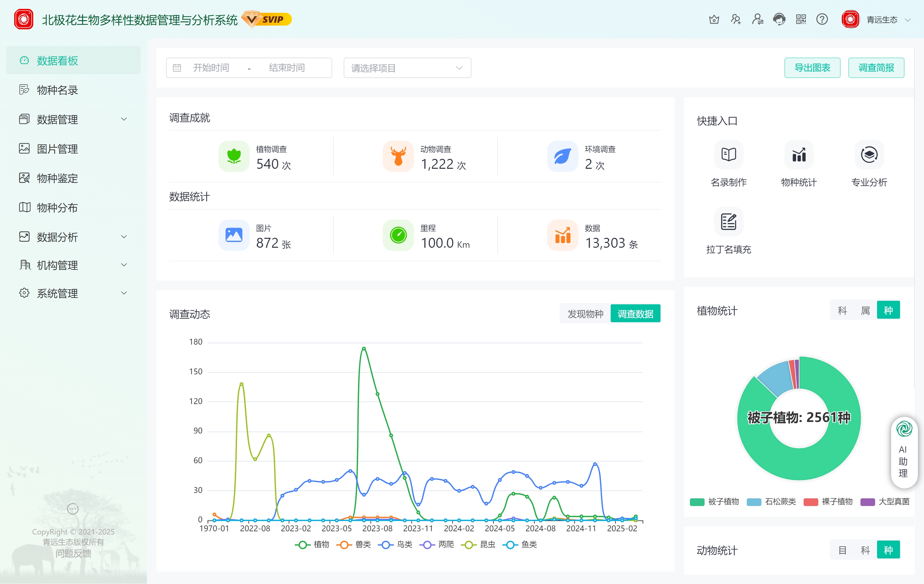
Task: Switch 调查动态 chart to 调查数据
Action: pos(636,314)
